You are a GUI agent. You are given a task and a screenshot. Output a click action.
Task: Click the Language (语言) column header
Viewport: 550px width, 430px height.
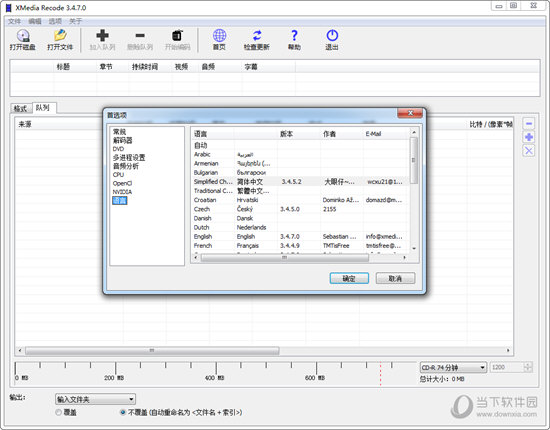(x=213, y=134)
